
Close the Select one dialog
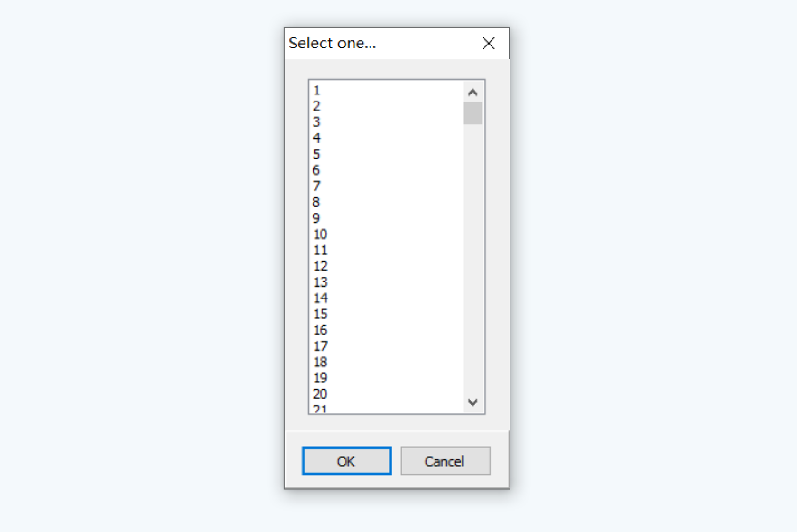[x=488, y=44]
